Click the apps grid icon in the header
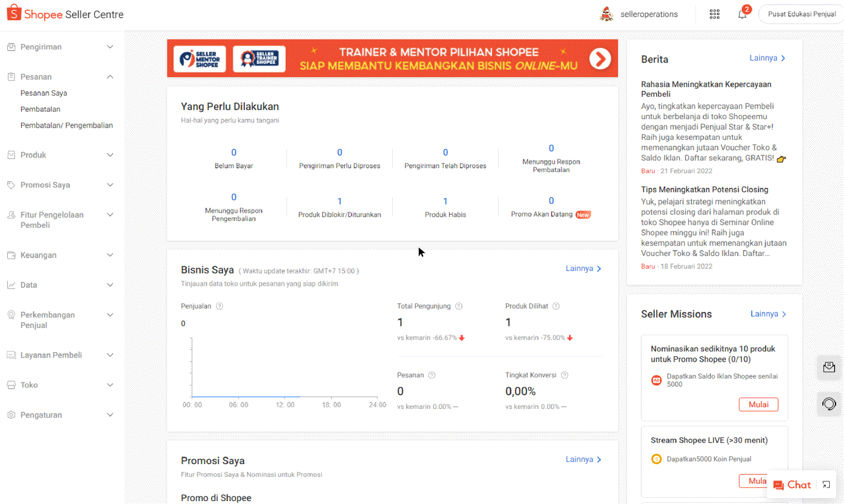This screenshot has height=504, width=844. [x=715, y=14]
